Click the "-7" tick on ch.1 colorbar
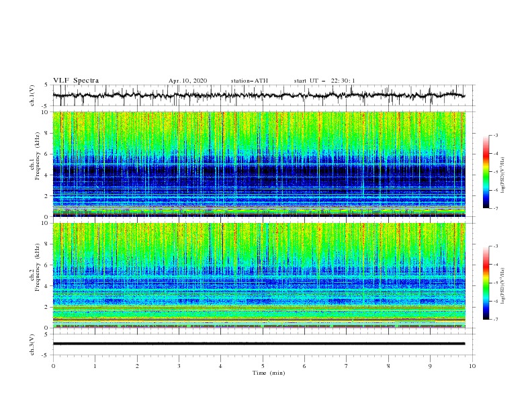The width and height of the screenshot is (532, 411). (x=495, y=208)
